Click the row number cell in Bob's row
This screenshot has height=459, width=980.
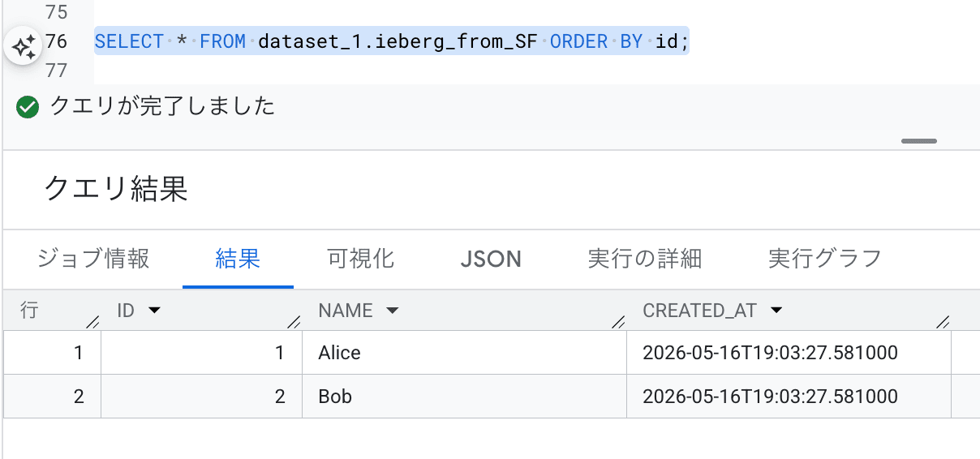click(x=53, y=397)
